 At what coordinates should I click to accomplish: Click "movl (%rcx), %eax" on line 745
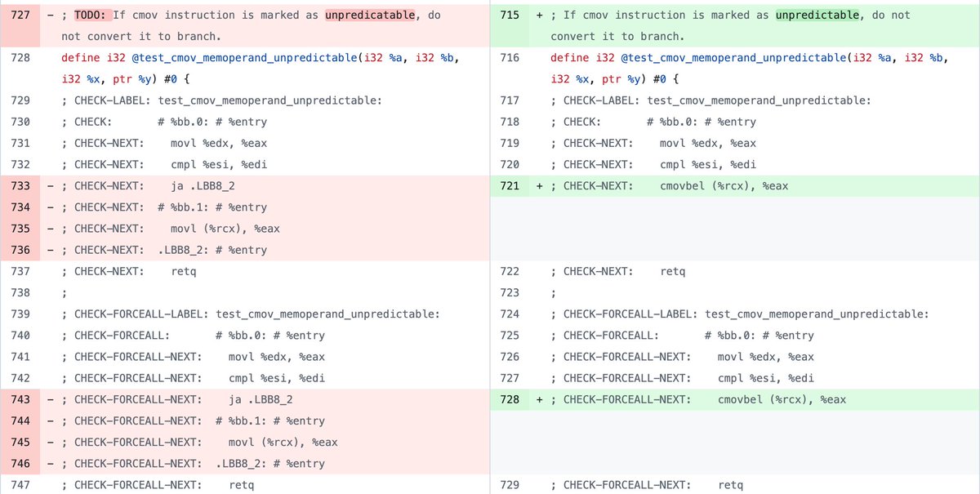[283, 442]
